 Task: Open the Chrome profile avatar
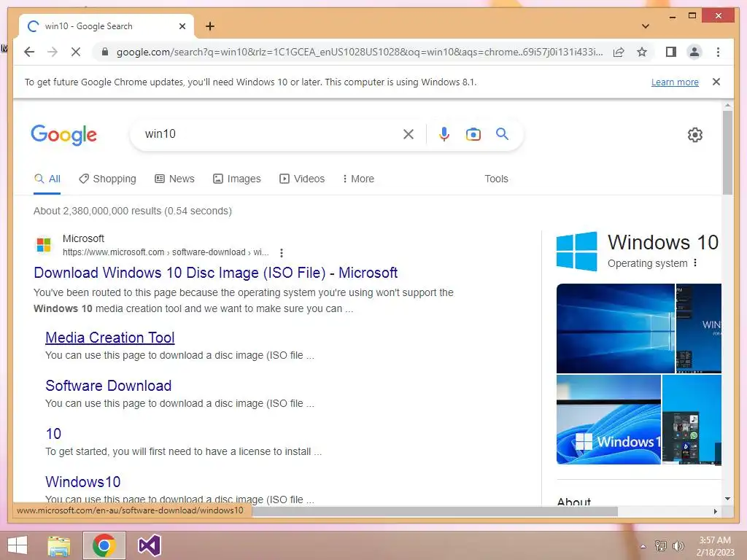point(694,52)
